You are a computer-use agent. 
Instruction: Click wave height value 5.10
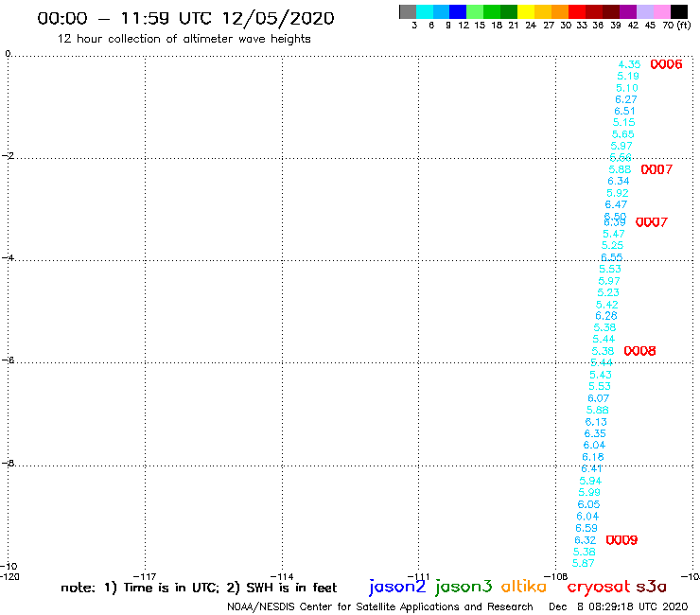coord(627,88)
